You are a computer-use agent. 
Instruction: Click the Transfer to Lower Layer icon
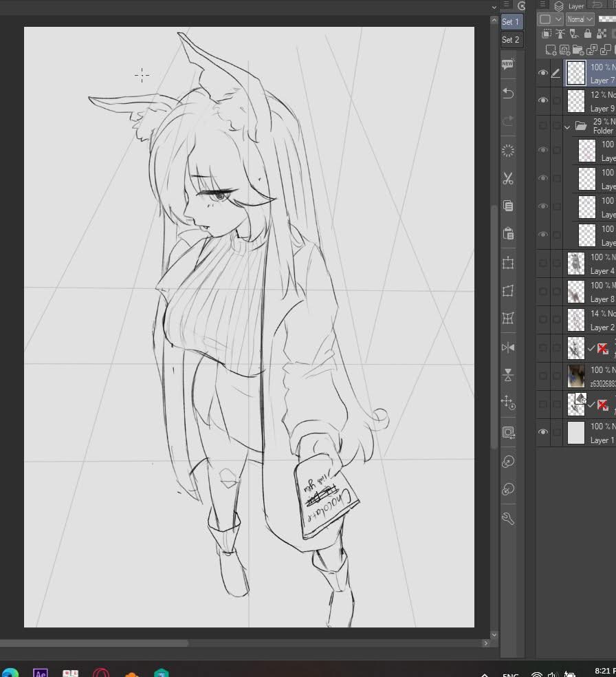click(x=592, y=50)
